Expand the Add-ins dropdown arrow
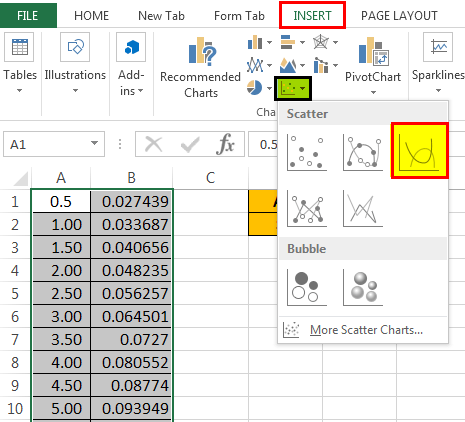Screen dimensions: 465x422 (x=140, y=91)
